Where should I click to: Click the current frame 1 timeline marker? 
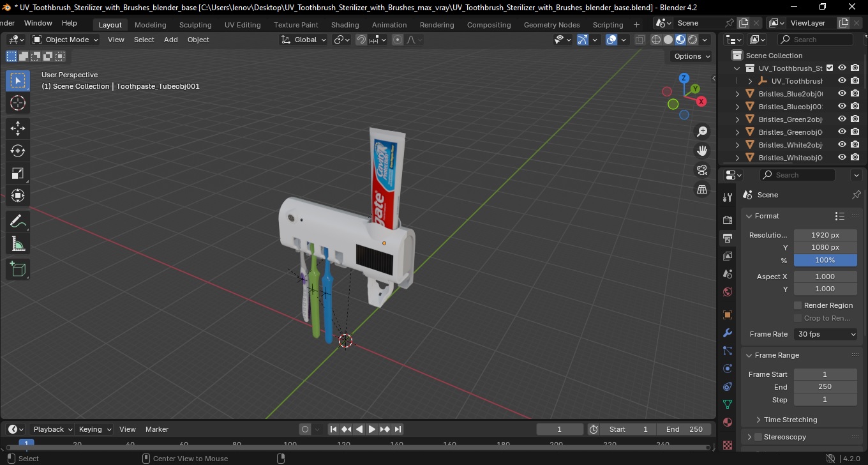point(26,443)
